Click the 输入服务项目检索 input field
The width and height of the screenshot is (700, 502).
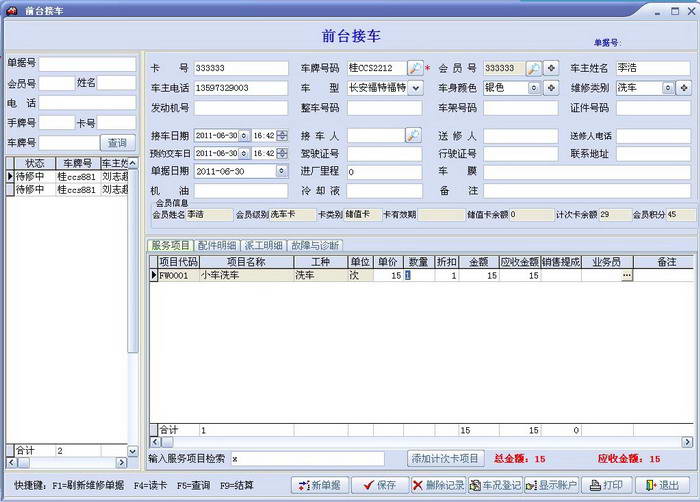tap(306, 459)
